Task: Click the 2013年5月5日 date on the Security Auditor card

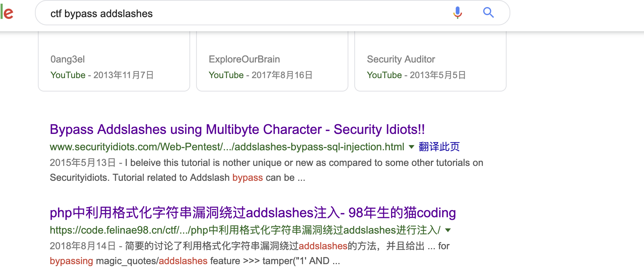Action: click(x=438, y=75)
